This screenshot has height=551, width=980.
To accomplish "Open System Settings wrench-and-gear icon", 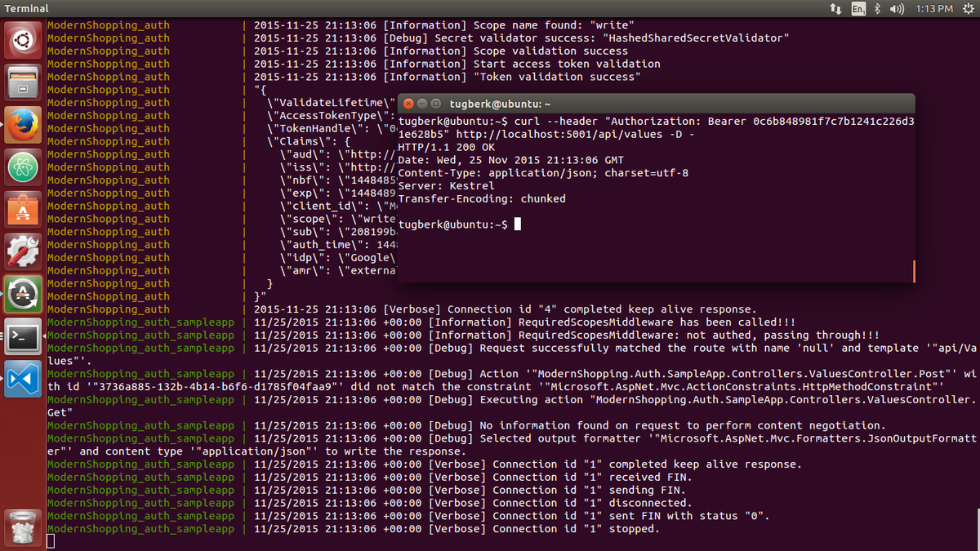I will (x=23, y=252).
